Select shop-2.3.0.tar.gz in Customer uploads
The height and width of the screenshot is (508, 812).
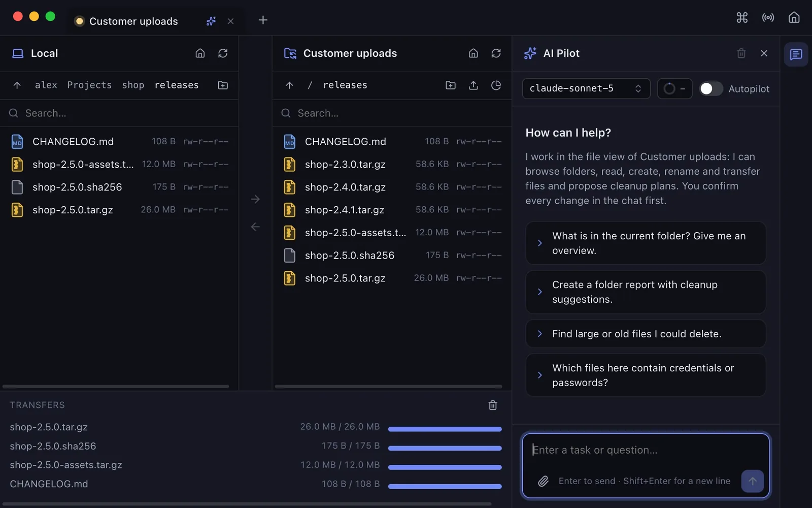392,165
